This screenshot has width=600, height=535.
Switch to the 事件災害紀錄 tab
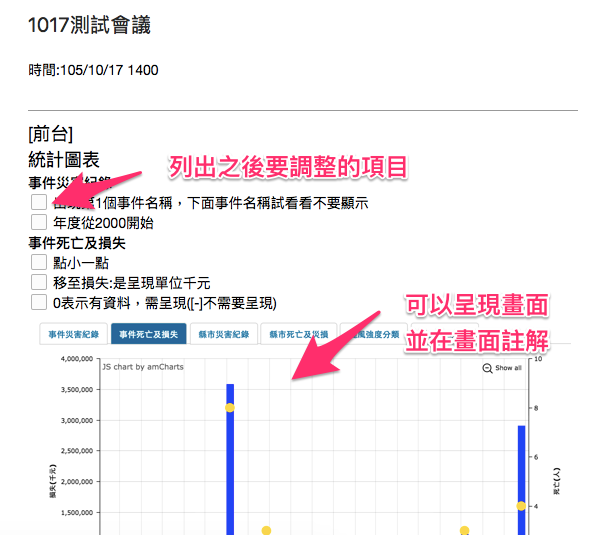pyautogui.click(x=73, y=334)
